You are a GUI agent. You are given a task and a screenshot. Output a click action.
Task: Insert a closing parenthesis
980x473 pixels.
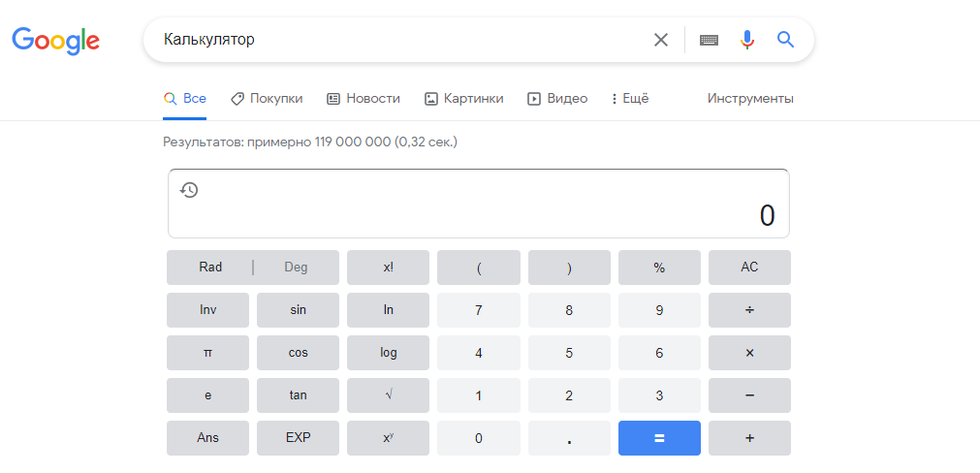[x=569, y=268]
